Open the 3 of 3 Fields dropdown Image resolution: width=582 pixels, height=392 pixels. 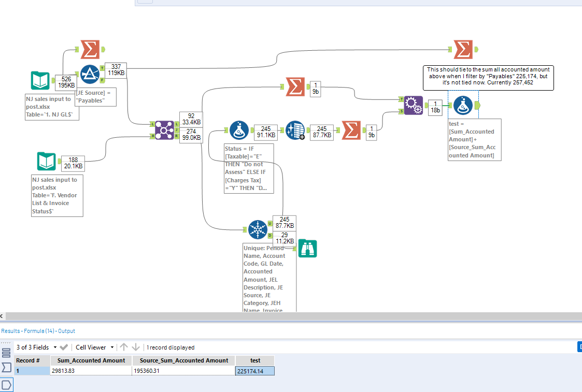[36, 347]
